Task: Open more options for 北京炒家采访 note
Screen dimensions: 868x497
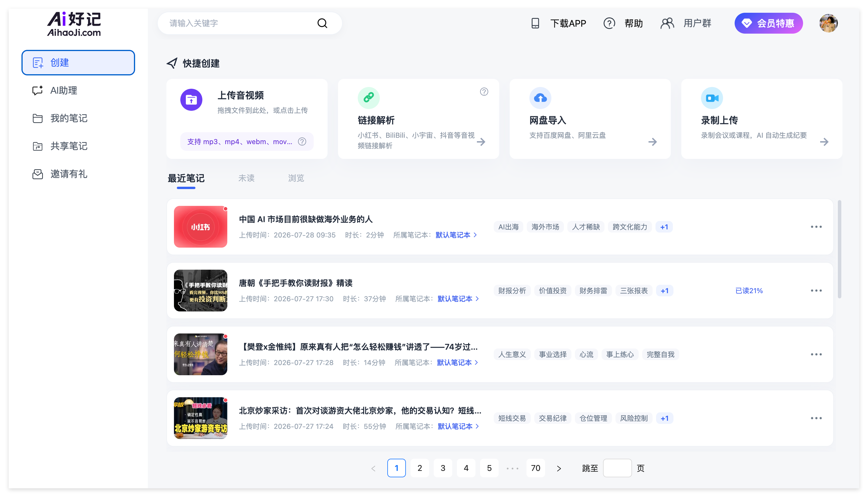Action: [816, 418]
